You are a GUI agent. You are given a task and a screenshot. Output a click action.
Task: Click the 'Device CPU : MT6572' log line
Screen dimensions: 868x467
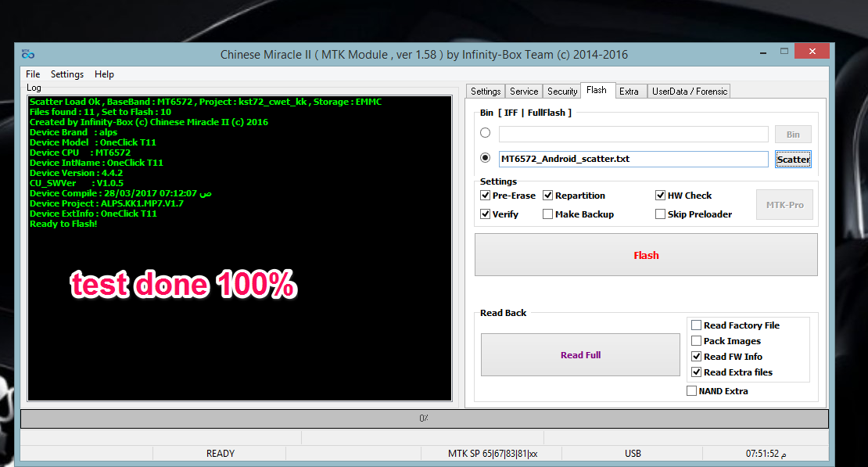[x=80, y=153]
